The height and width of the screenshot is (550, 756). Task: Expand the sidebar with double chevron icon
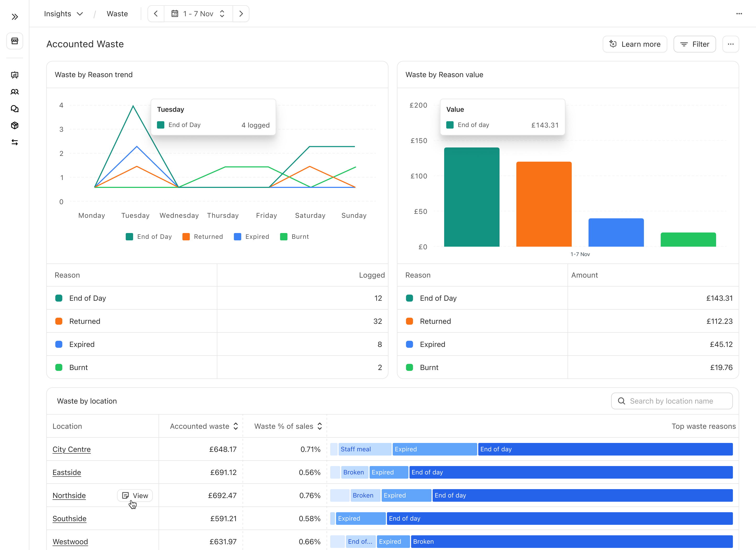tap(15, 17)
